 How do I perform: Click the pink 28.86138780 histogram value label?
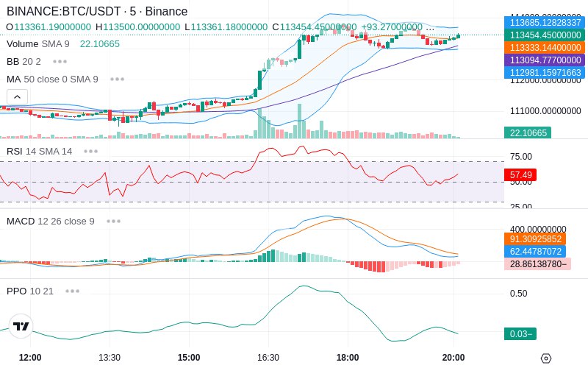538,264
